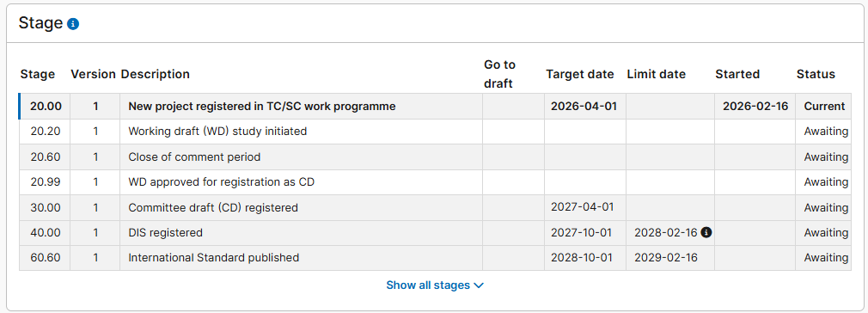Click the Go to draft column header
The width and height of the screenshot is (868, 313).
tap(499, 74)
